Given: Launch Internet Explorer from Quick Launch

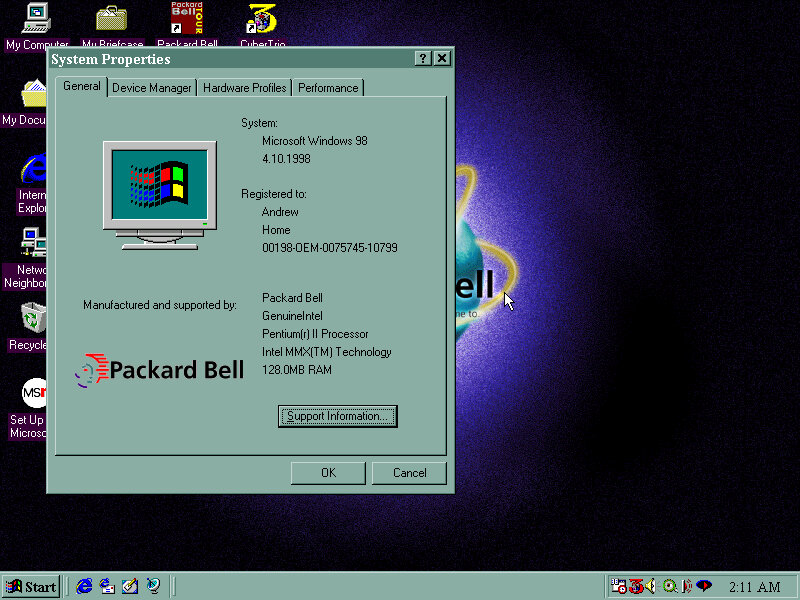Looking at the screenshot, I should 85,586.
